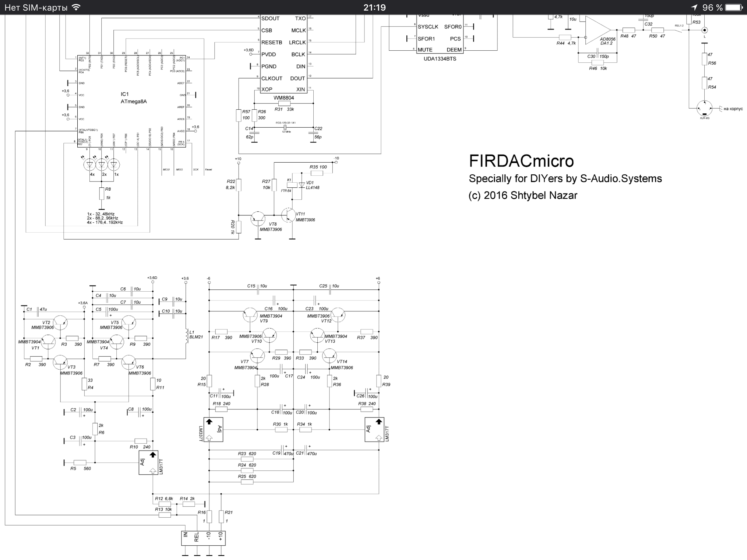The width and height of the screenshot is (747, 560).
Task: Tap the IN REL -10 +10 connector block
Action: (x=203, y=538)
